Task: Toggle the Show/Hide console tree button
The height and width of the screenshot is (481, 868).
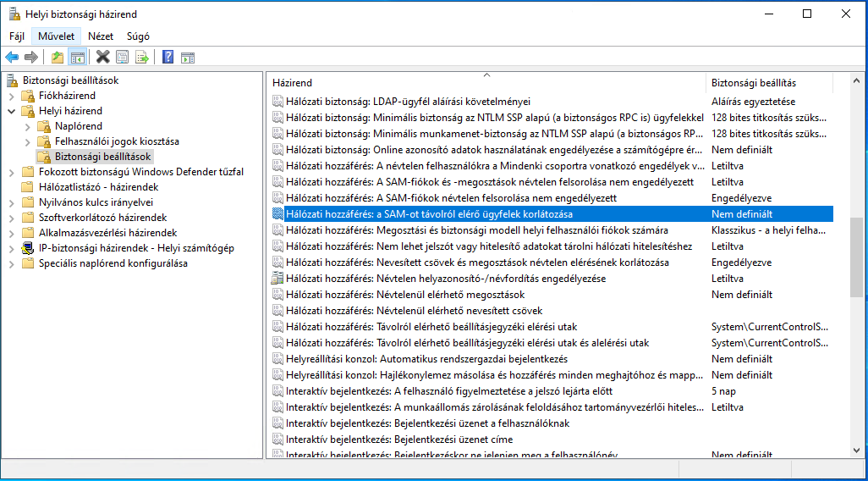Action: pyautogui.click(x=77, y=58)
